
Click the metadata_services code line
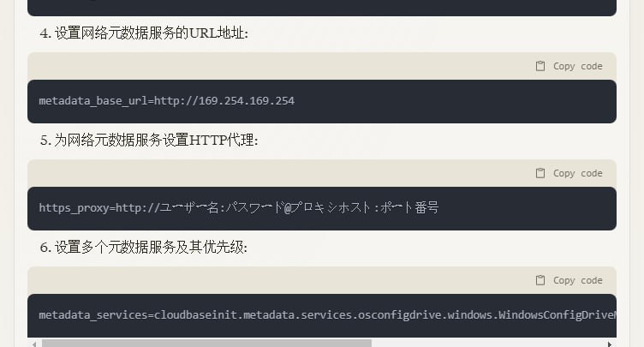pyautogui.click(x=327, y=315)
